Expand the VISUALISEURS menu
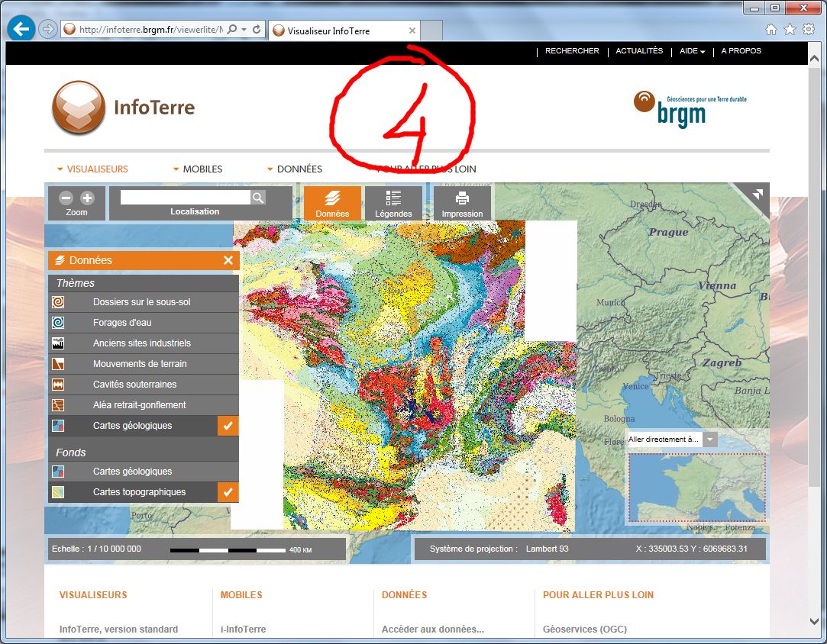Screen dimensions: 827x644 pos(93,169)
